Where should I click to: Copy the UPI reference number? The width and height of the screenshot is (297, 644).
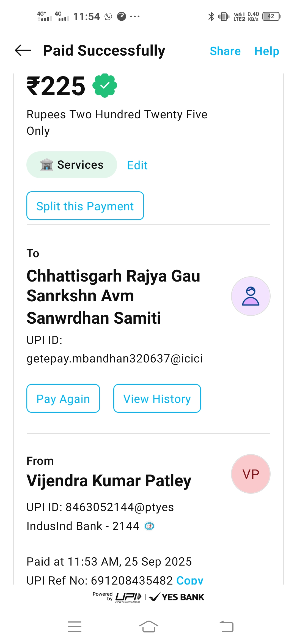point(190,580)
